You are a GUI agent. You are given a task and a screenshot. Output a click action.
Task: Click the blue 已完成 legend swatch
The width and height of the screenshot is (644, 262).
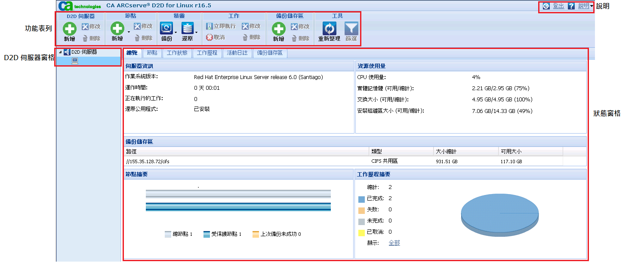pos(361,199)
